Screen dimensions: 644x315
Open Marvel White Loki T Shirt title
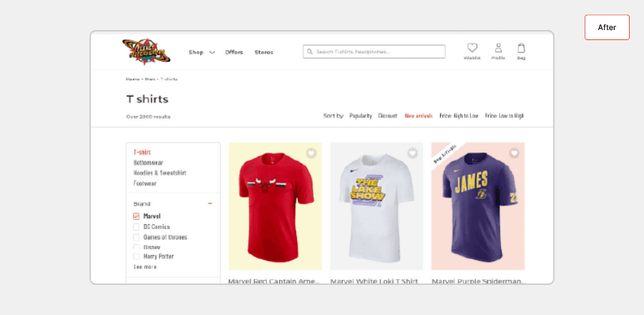pyautogui.click(x=374, y=281)
